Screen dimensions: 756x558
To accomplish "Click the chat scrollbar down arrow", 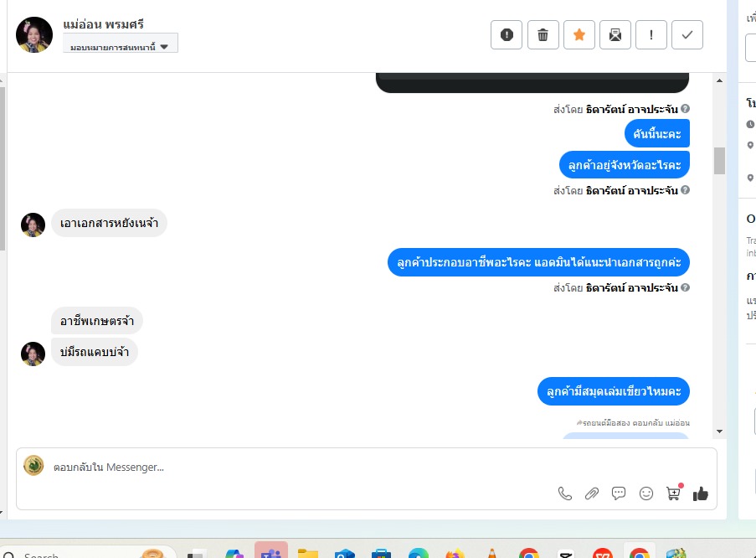I will click(719, 431).
